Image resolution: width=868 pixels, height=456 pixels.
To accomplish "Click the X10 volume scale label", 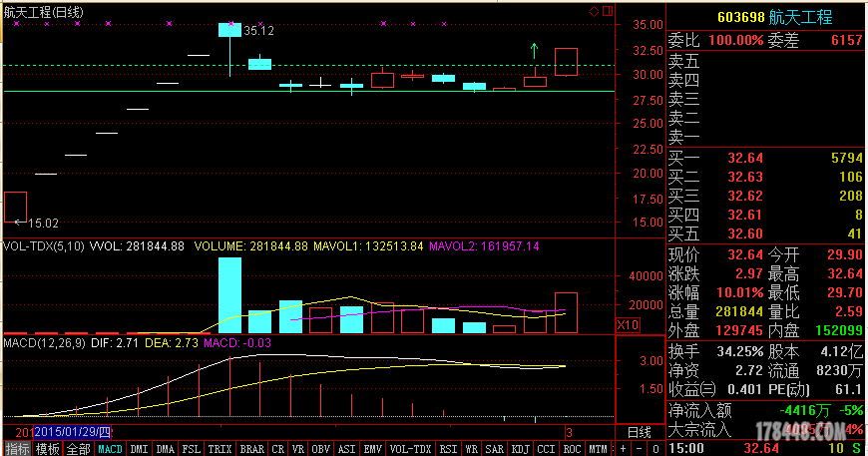I will [x=628, y=325].
